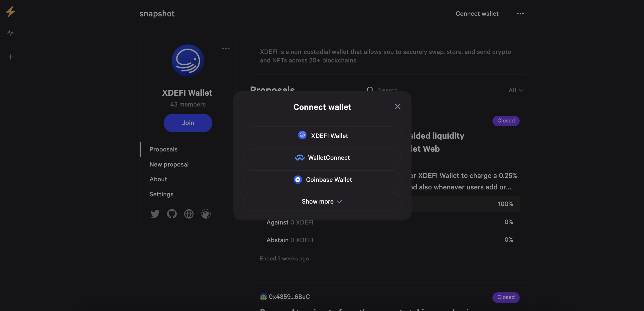644x311 pixels.
Task: Click the 100% vote result bar
Action: coord(465,204)
